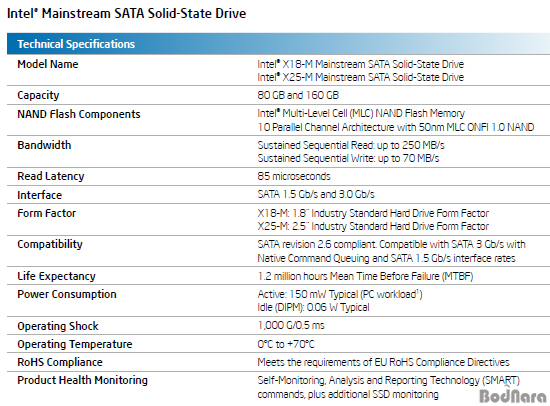
Task: Select 'Meets the requirements of EU RoHS' text
Action: coord(383,362)
